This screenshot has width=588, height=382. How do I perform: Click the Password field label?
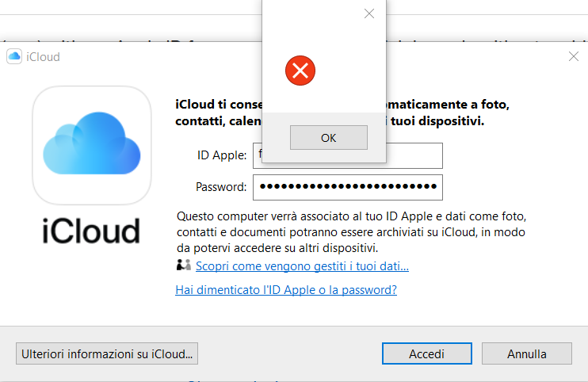pyautogui.click(x=221, y=188)
